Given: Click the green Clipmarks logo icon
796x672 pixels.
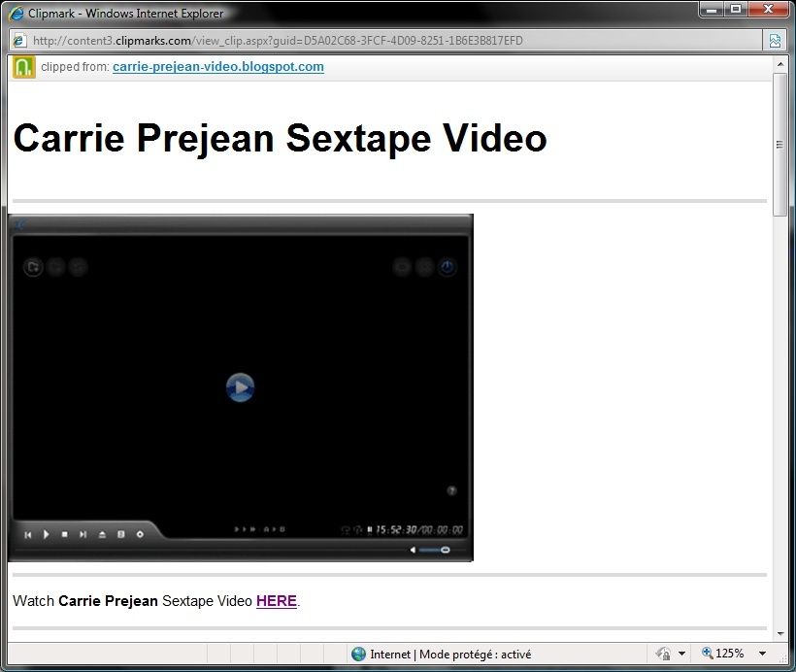Looking at the screenshot, I should point(24,67).
